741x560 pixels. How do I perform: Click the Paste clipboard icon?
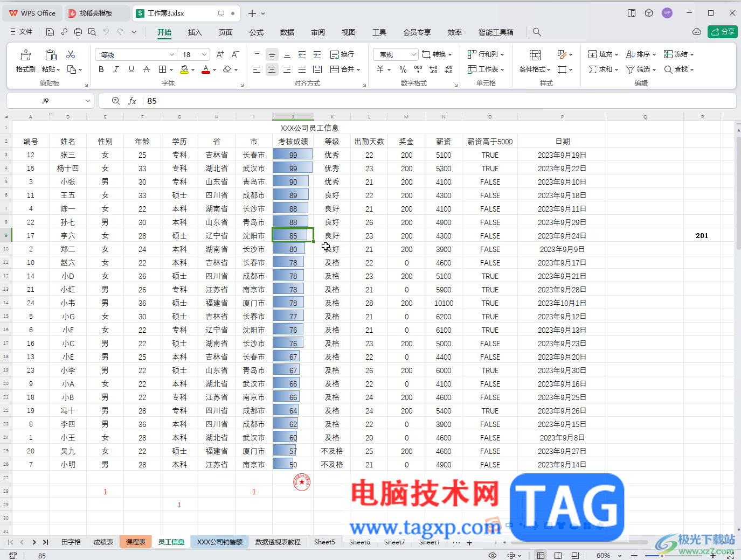point(51,55)
